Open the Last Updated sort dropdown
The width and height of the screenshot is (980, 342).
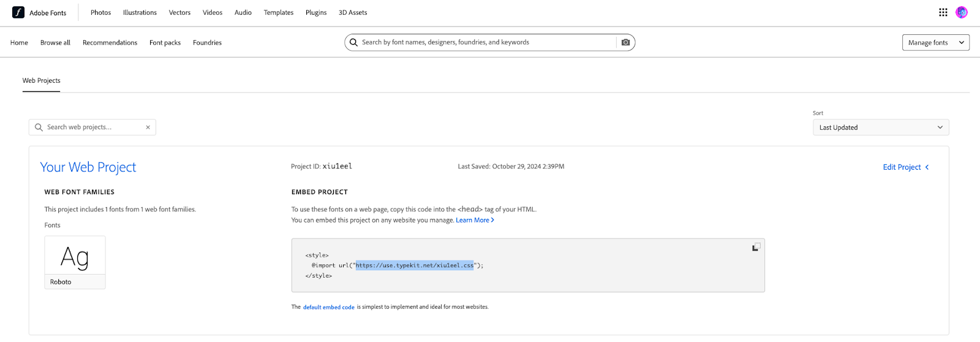pos(881,127)
